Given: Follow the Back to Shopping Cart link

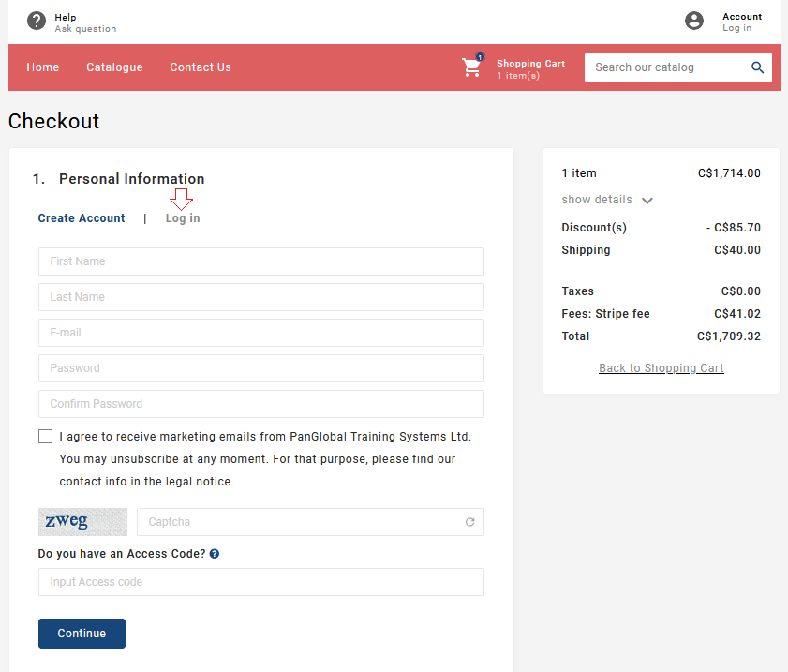Looking at the screenshot, I should [x=662, y=368].
